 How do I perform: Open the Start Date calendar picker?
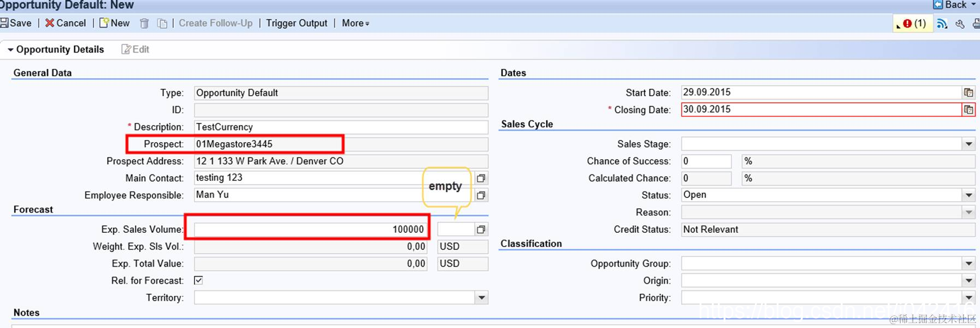[x=969, y=92]
